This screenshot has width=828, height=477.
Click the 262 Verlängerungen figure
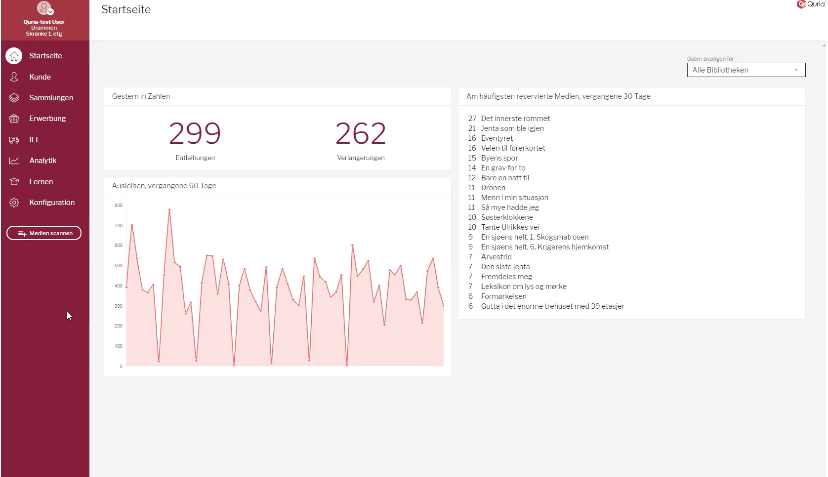point(360,134)
